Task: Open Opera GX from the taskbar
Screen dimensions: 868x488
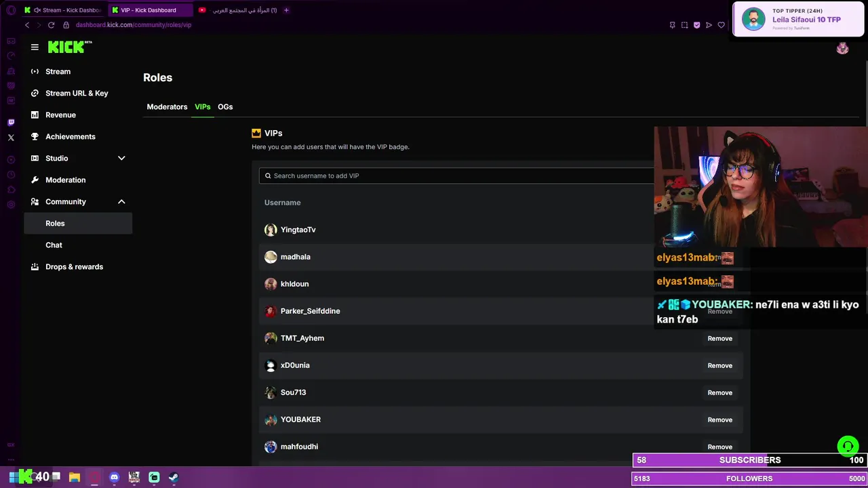Action: click(x=94, y=477)
